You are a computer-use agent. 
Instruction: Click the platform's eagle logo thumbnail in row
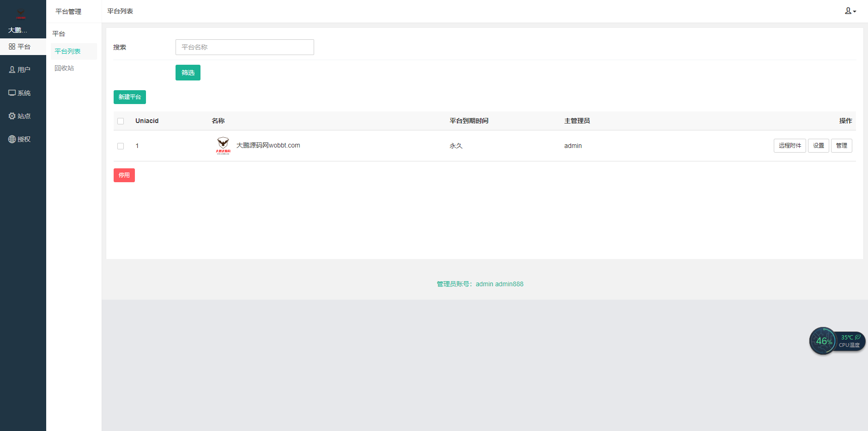tap(223, 145)
